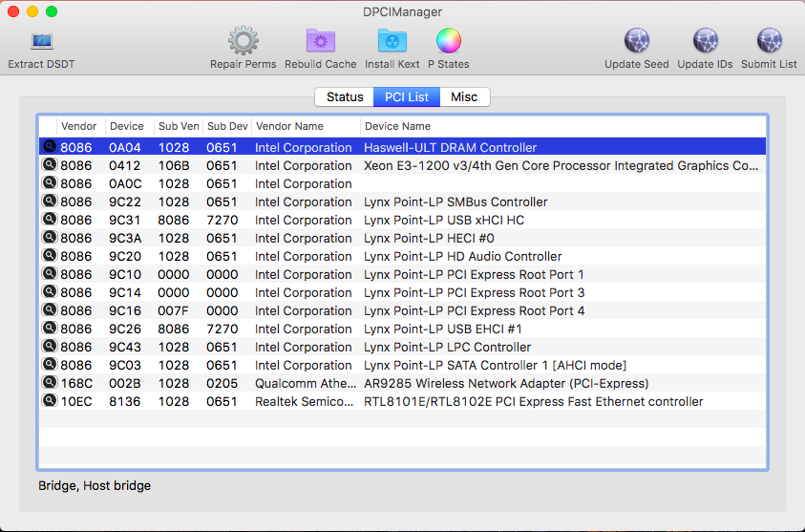Screen dimensions: 805x532
Task: Open Rebuild Cache folder icon
Action: click(x=320, y=41)
